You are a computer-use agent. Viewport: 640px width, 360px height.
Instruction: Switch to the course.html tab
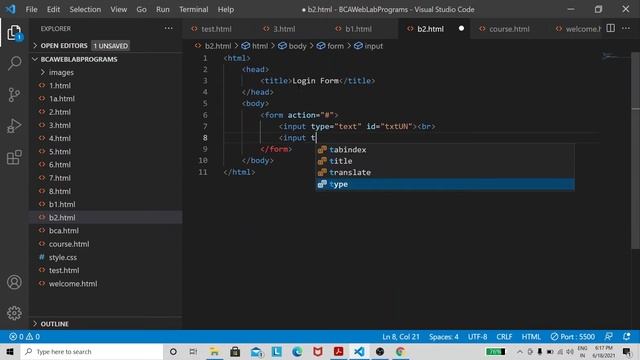click(509, 29)
